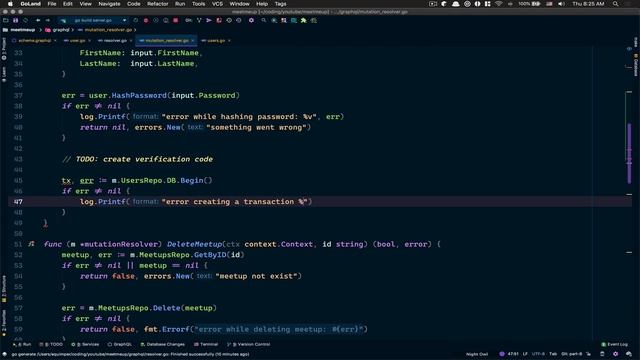
Task: Toggle tool window bars via bottom-left corner icon
Action: (x=4, y=354)
